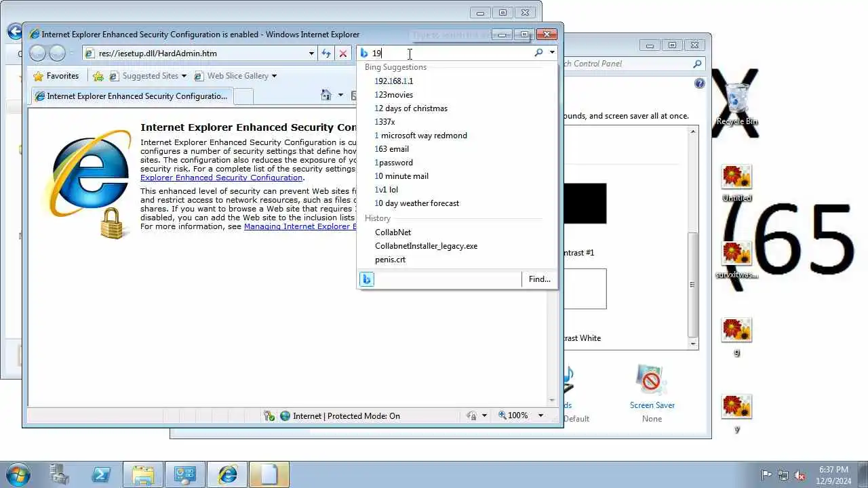Click the network status tray icon
Viewport: 868px width, 488px height.
pos(783,475)
